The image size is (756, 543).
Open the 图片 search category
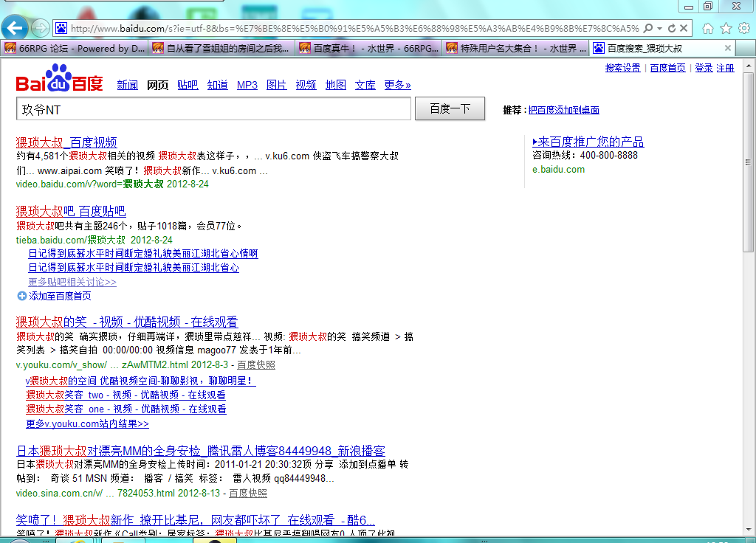click(276, 86)
